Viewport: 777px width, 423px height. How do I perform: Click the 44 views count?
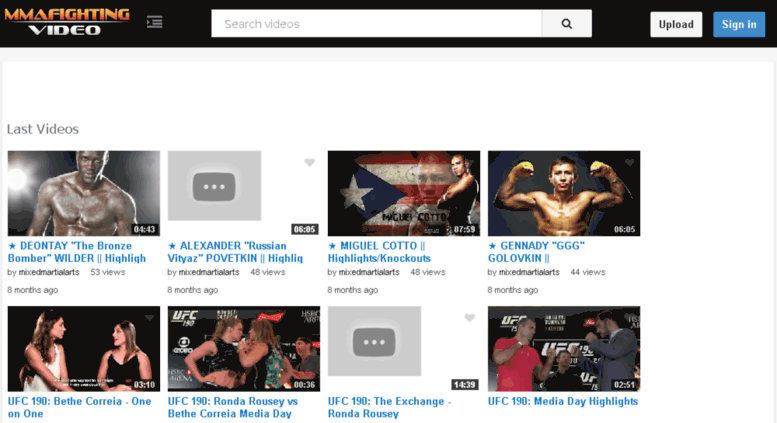pos(588,272)
